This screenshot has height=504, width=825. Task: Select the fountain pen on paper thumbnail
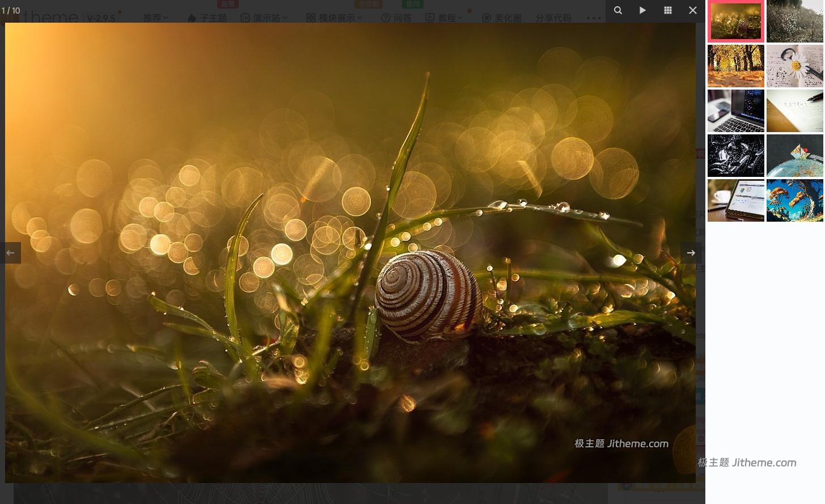pyautogui.click(x=795, y=111)
